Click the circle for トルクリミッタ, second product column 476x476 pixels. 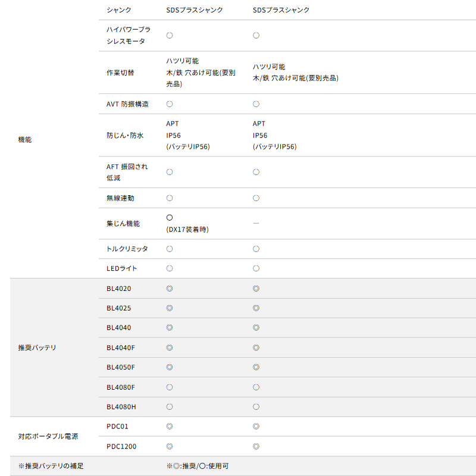click(256, 249)
